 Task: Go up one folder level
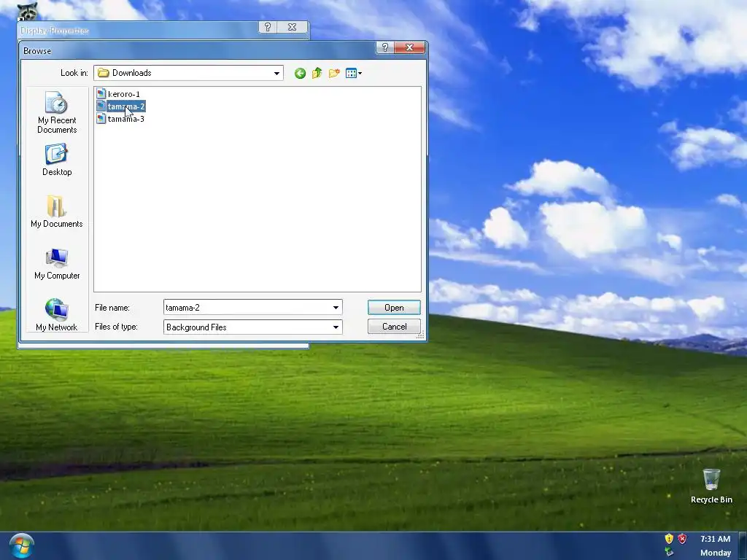click(317, 74)
